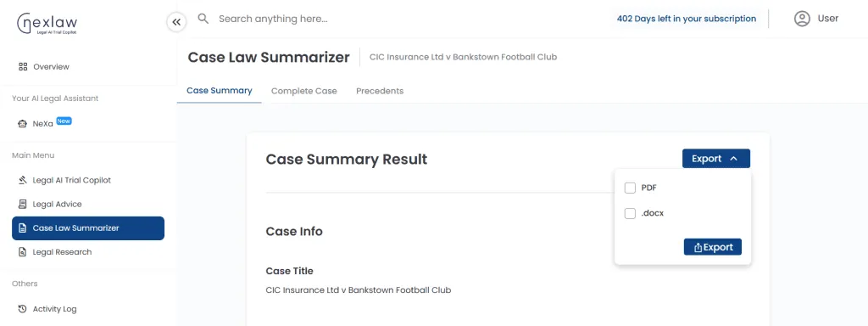868x326 pixels.
Task: Select the NeXa assistant robot icon
Action: point(23,124)
